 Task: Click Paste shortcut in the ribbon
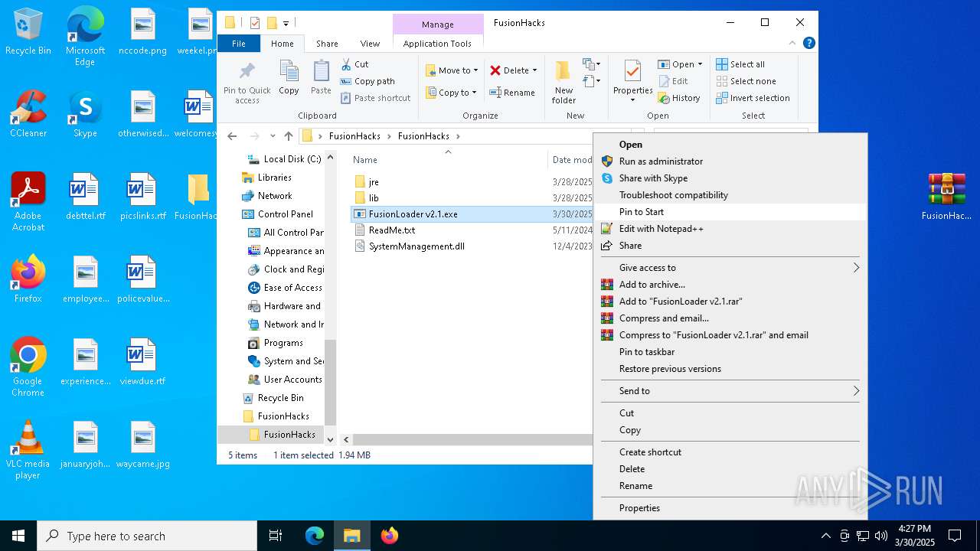(376, 98)
